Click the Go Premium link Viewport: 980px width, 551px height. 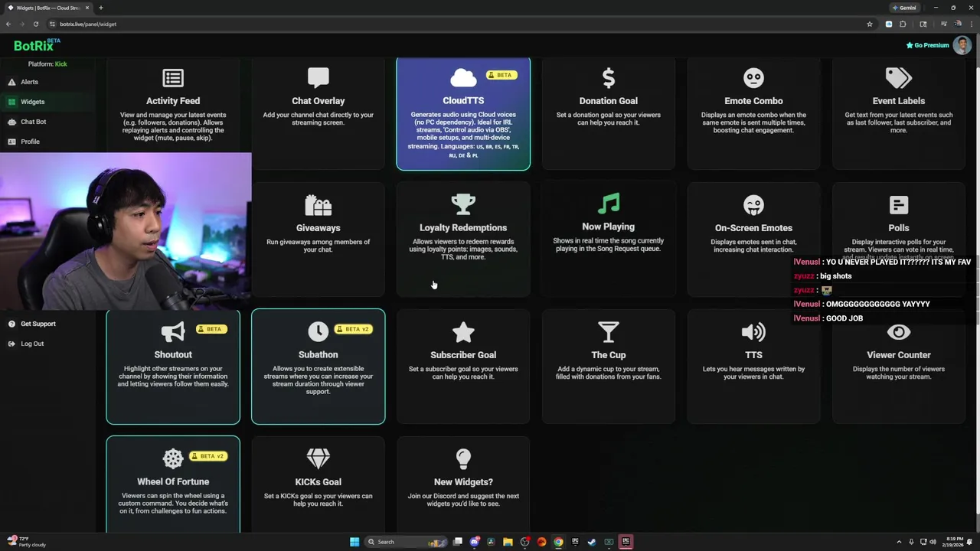[x=927, y=45]
